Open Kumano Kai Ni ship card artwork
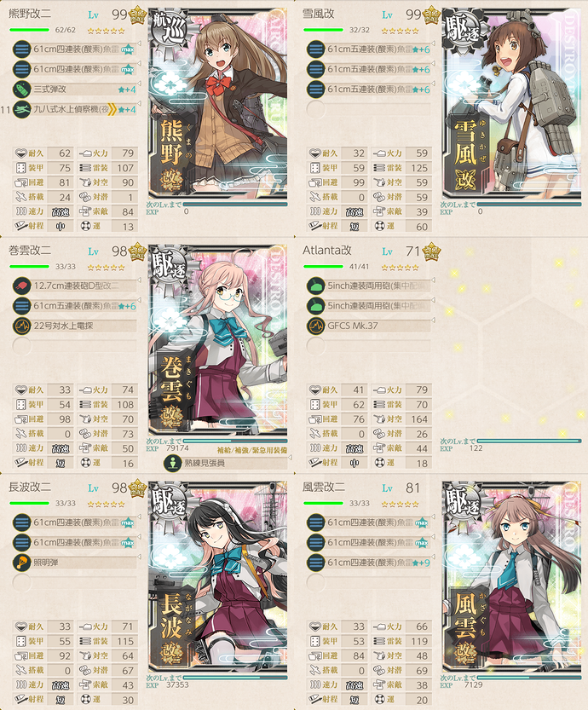This screenshot has height=710, width=588. 217,103
